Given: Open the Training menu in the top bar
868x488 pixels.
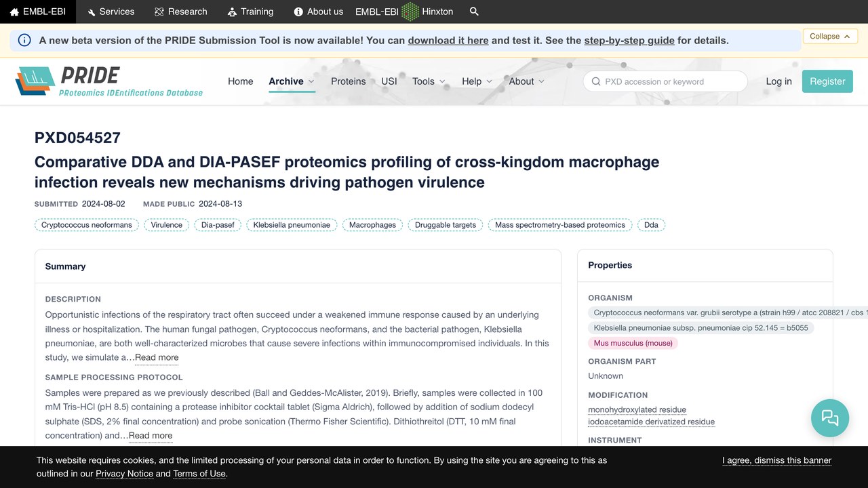Looking at the screenshot, I should point(250,12).
